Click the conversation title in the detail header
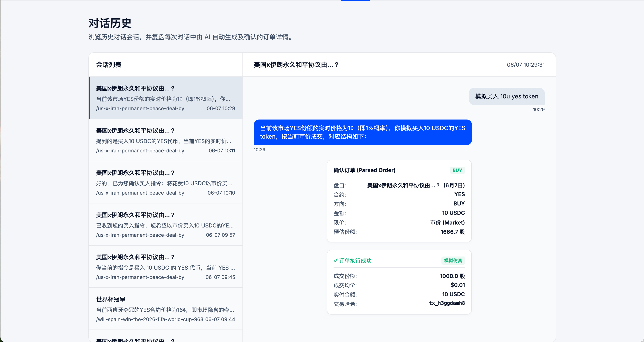This screenshot has width=644, height=342. point(296,65)
